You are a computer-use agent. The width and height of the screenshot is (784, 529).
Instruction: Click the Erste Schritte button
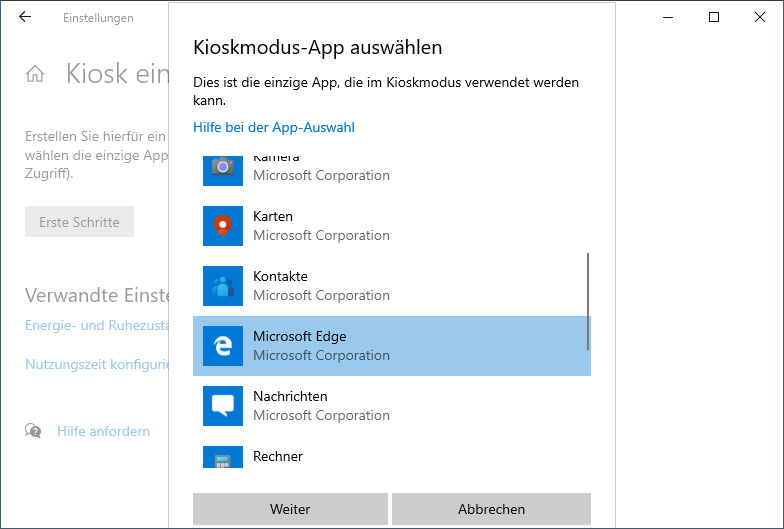pyautogui.click(x=79, y=222)
